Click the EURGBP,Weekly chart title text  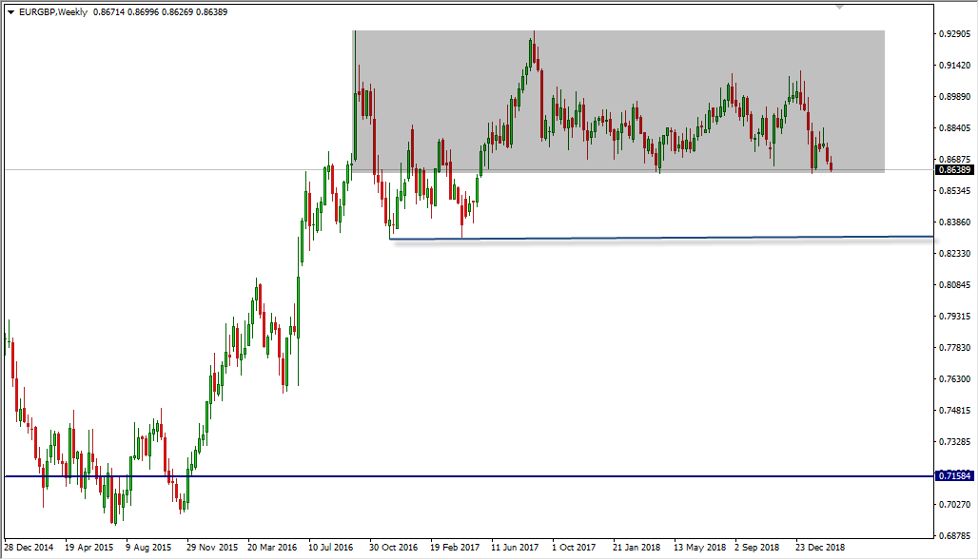[x=53, y=11]
